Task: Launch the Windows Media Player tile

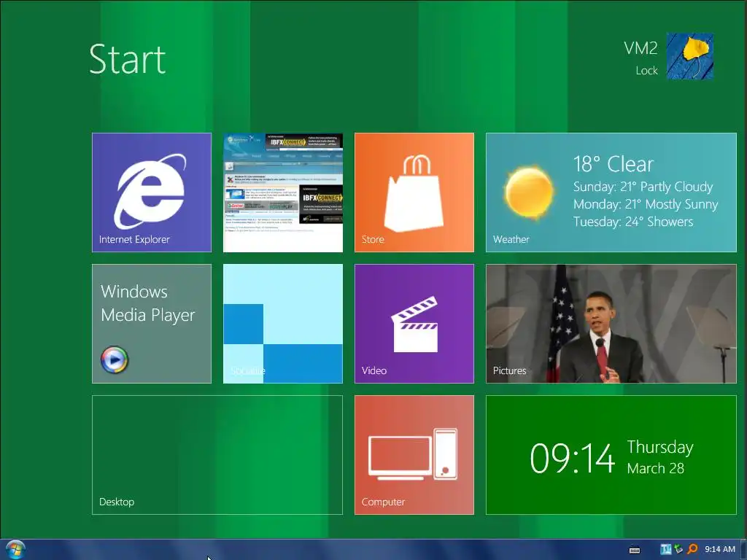Action: coord(152,324)
